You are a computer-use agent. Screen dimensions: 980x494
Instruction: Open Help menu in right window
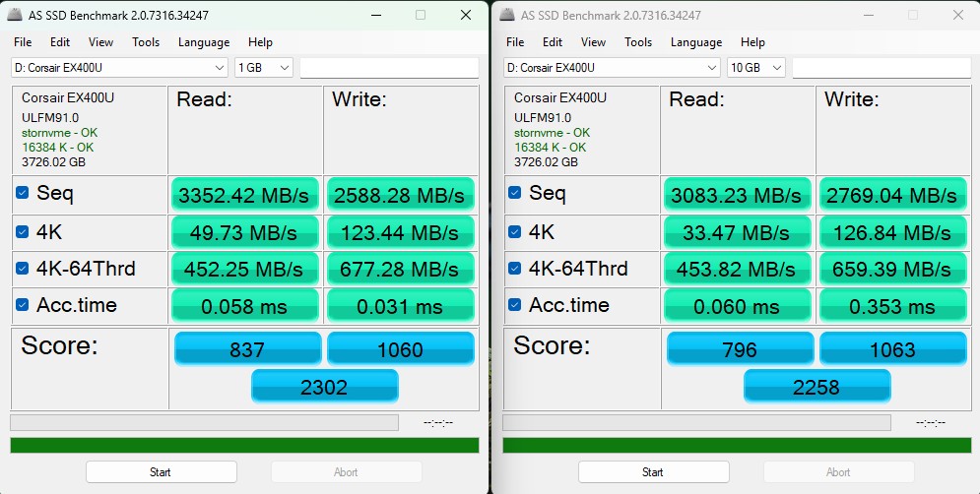point(752,42)
